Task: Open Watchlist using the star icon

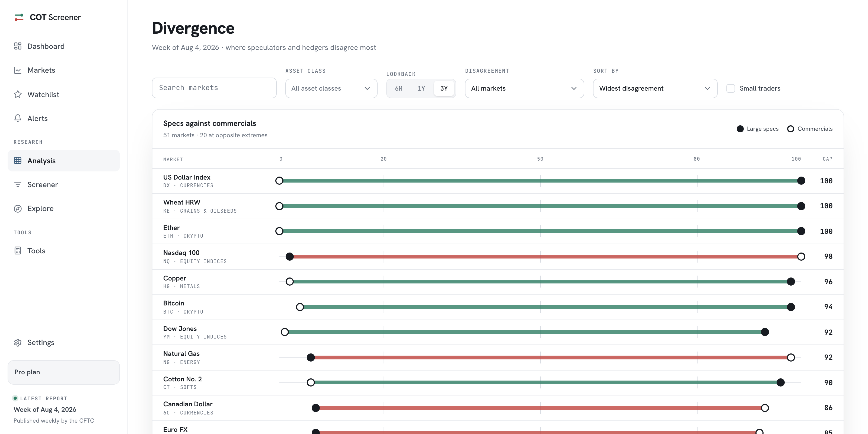Action: point(18,94)
